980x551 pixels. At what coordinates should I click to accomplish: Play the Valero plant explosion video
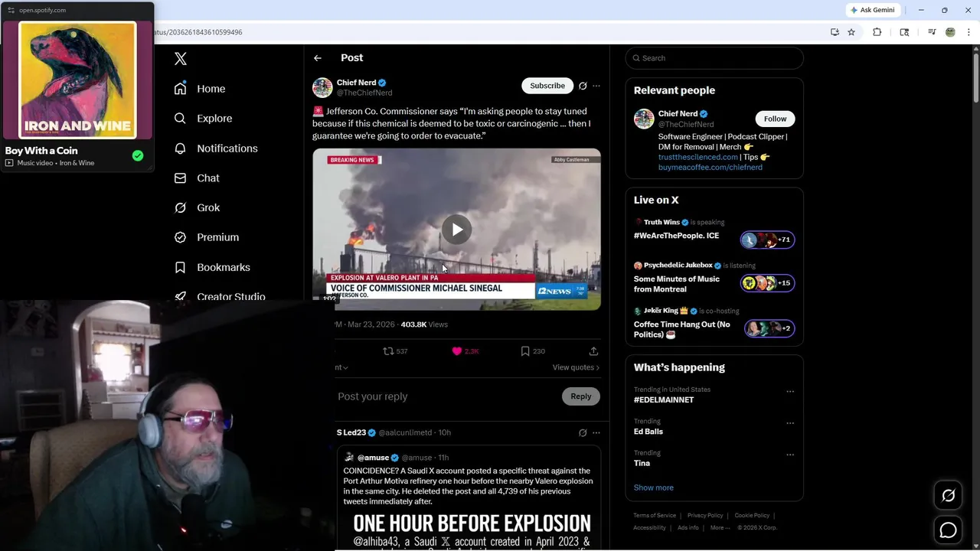[x=456, y=230]
